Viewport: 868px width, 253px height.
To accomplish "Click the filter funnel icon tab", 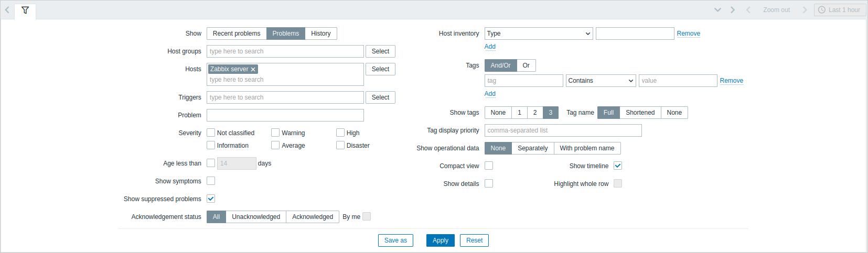I will pos(25,10).
